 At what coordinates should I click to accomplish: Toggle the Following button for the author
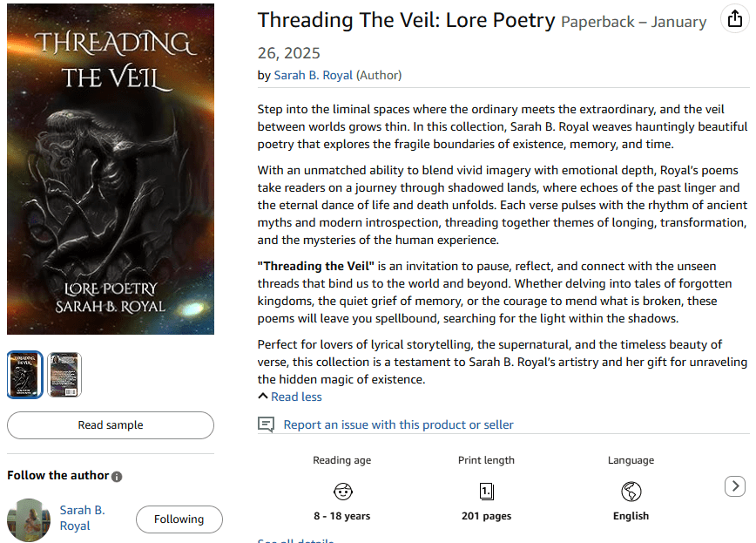(179, 519)
